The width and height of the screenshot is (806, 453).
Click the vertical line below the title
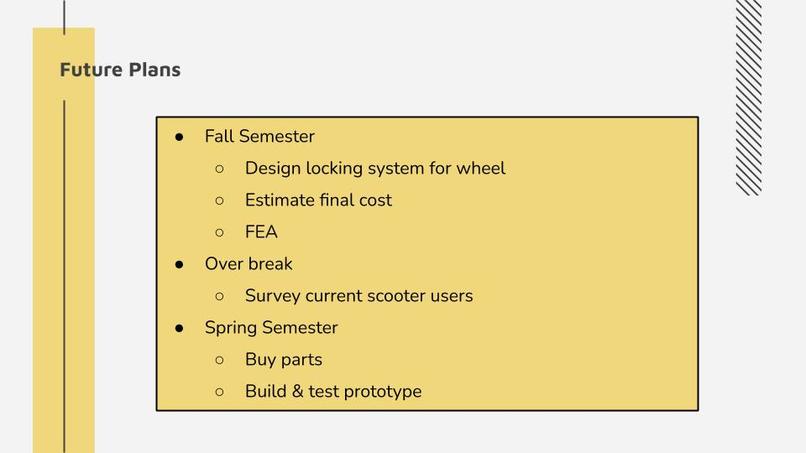click(64, 277)
